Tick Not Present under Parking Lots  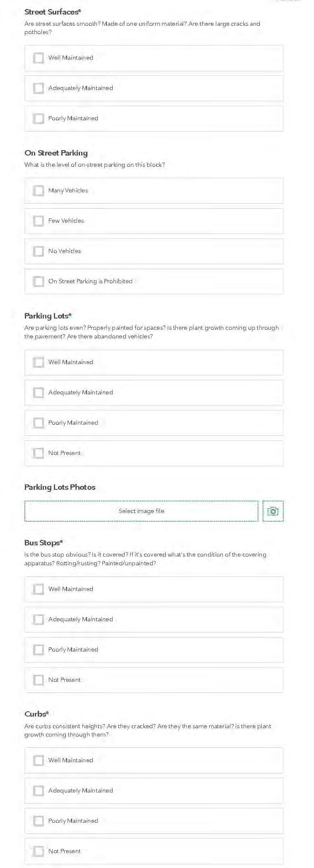pos(39,453)
